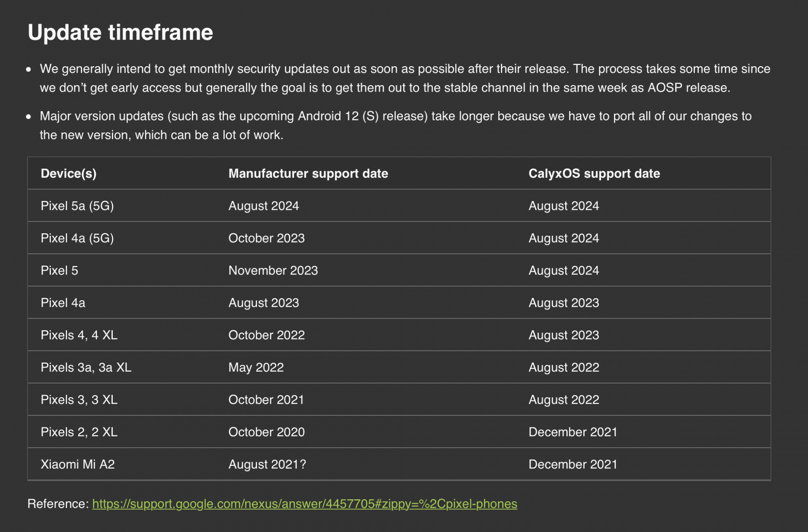This screenshot has width=808, height=532.
Task: Open the support.google.com Pixel phones reference link
Action: point(304,504)
